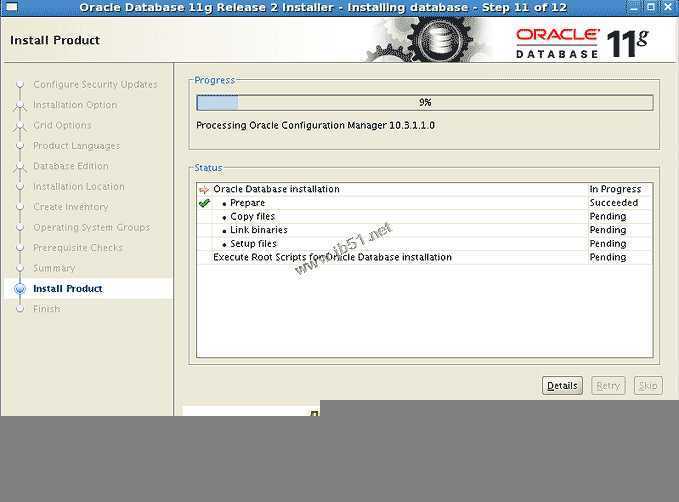Select the Installation Option step
Image resolution: width=679 pixels, height=502 pixels.
point(75,105)
